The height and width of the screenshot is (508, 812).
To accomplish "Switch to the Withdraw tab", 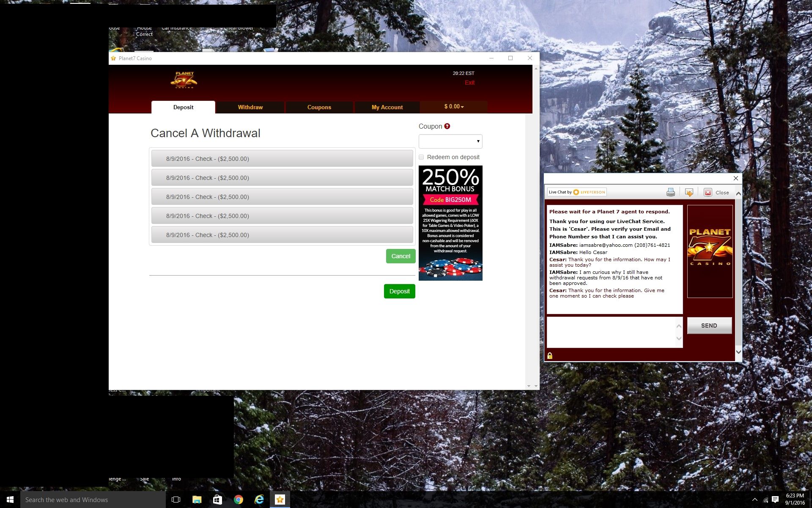I will point(250,107).
